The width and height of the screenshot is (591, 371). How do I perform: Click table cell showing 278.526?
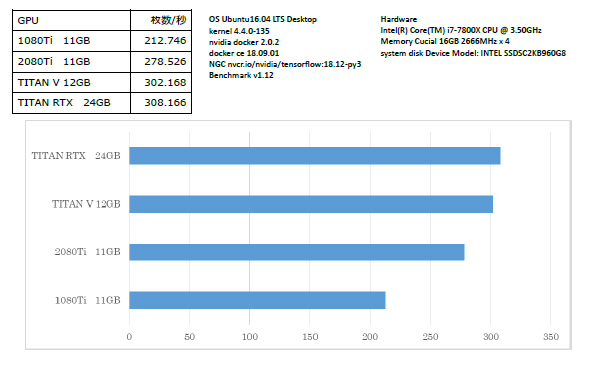point(161,62)
